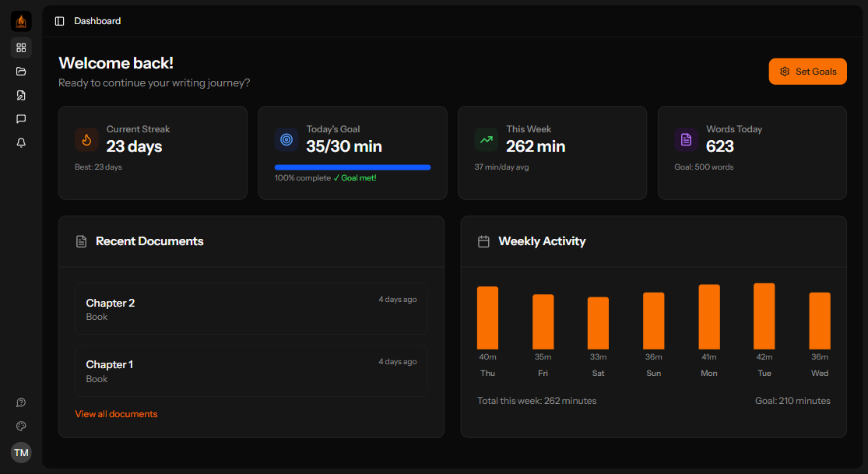Open the projects folder icon in sidebar
868x474 pixels.
point(21,71)
